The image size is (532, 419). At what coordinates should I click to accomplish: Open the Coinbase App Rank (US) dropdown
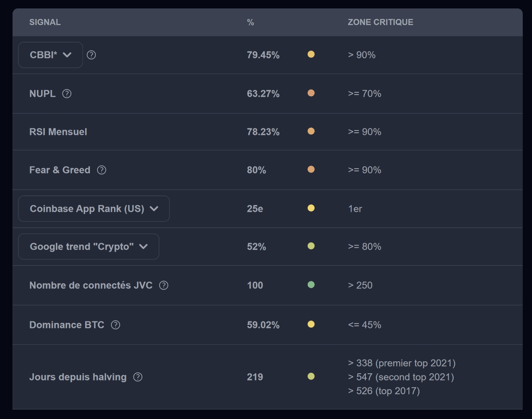click(94, 209)
